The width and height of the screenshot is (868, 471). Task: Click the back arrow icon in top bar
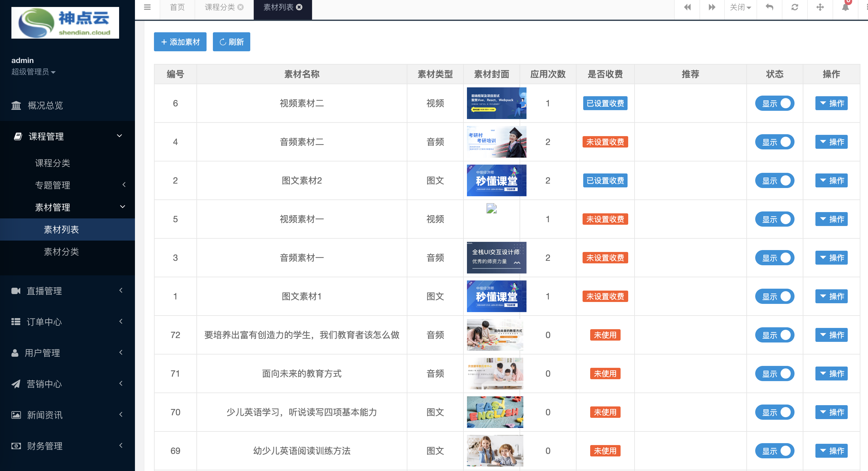tap(769, 7)
